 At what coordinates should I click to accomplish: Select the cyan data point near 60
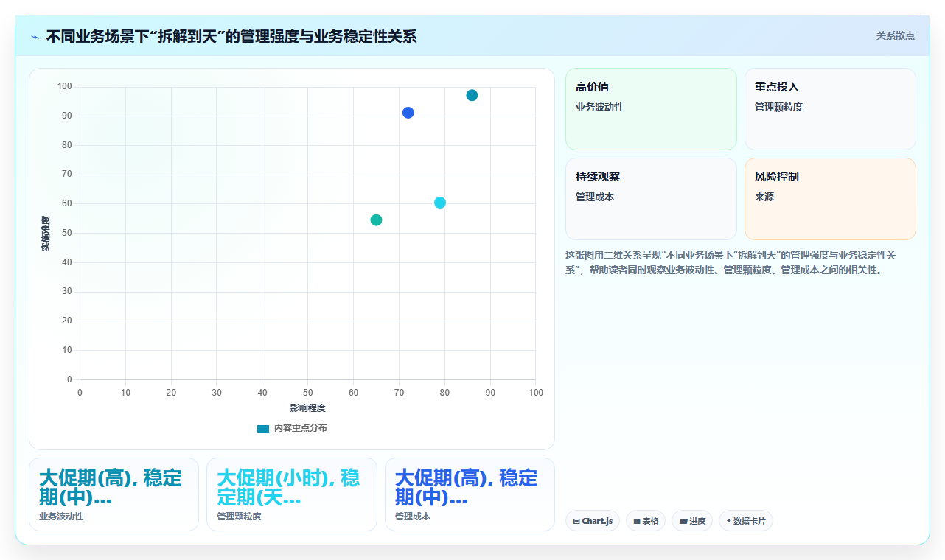[440, 203]
